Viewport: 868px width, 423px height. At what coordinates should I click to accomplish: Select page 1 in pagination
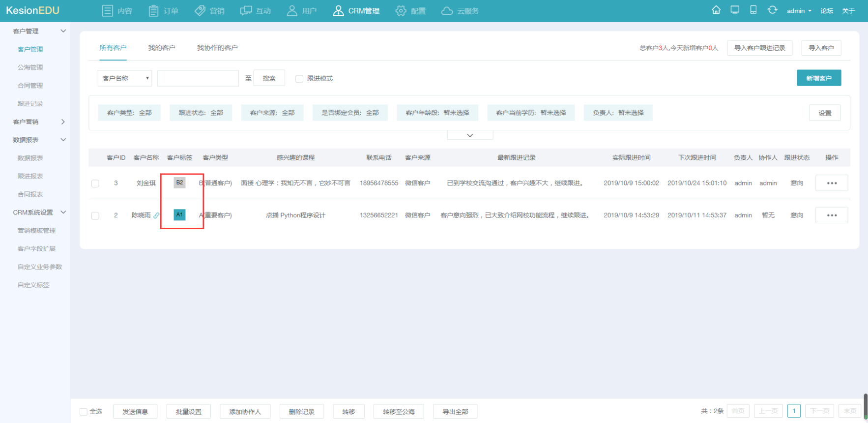tap(794, 411)
